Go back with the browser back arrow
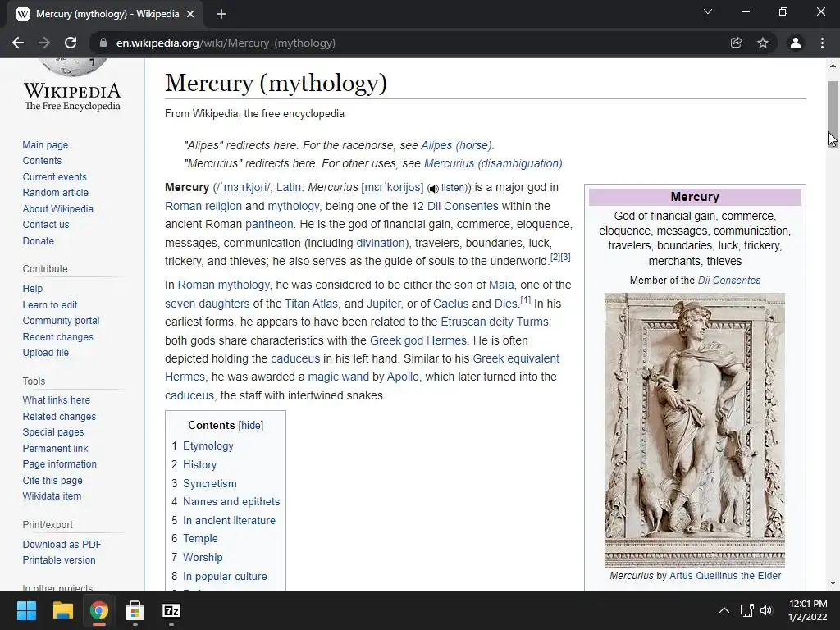The image size is (840, 630). point(18,43)
